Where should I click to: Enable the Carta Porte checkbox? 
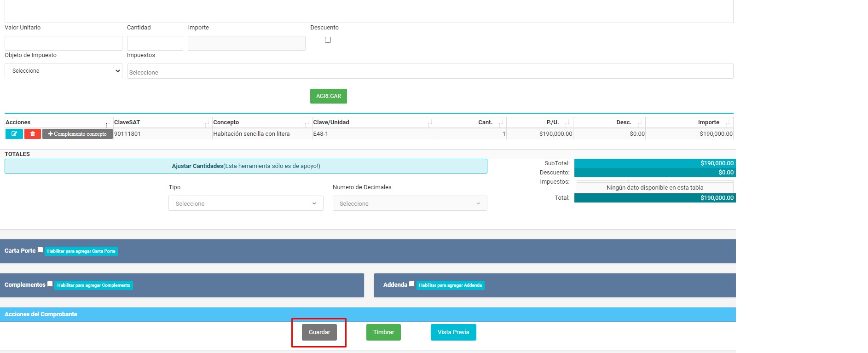tap(41, 250)
